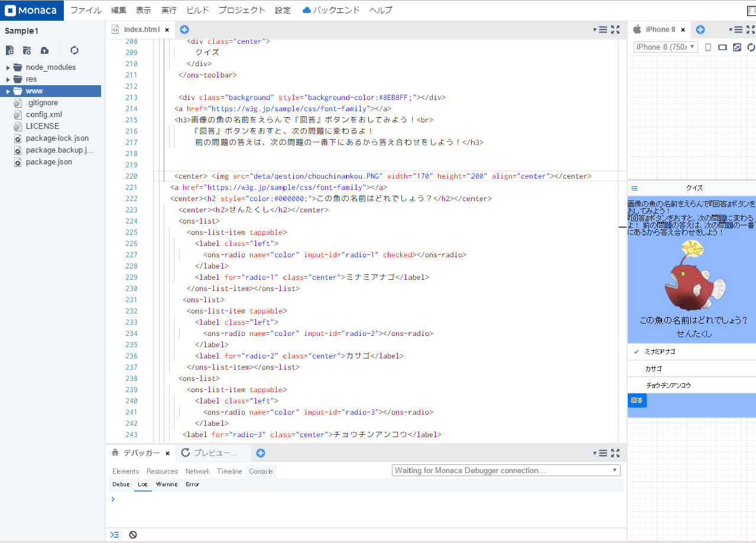Create a new file with the sidebar icon
756x543 pixels.
10,50
